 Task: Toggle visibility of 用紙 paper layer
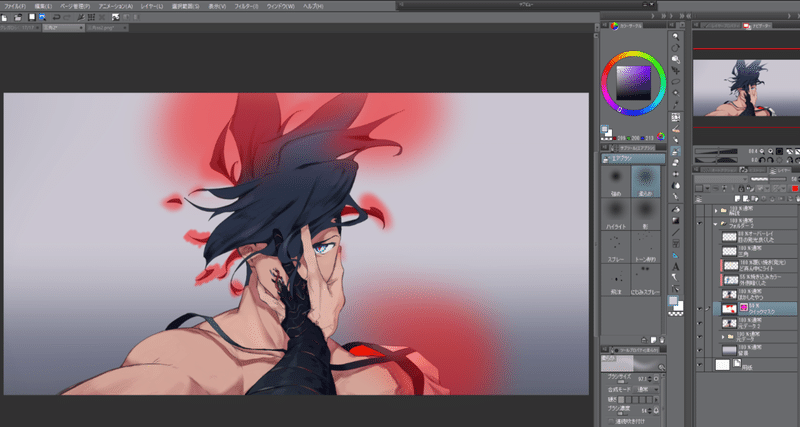coord(699,364)
